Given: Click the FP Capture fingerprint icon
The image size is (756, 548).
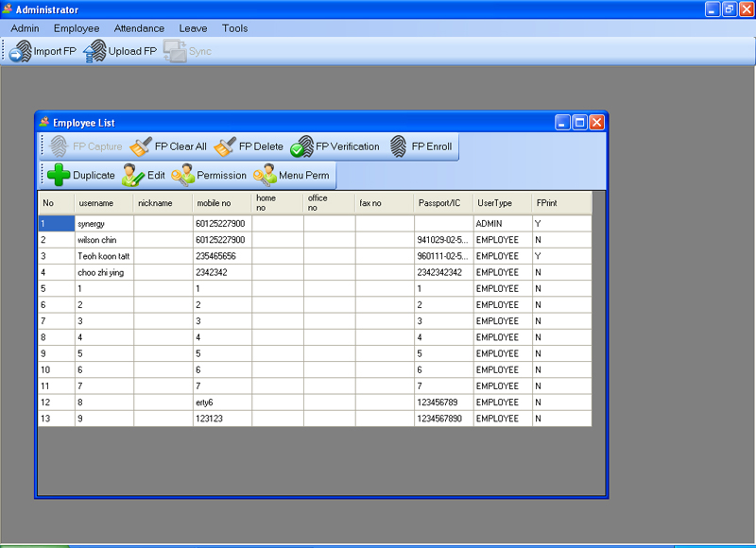Looking at the screenshot, I should click(59, 146).
